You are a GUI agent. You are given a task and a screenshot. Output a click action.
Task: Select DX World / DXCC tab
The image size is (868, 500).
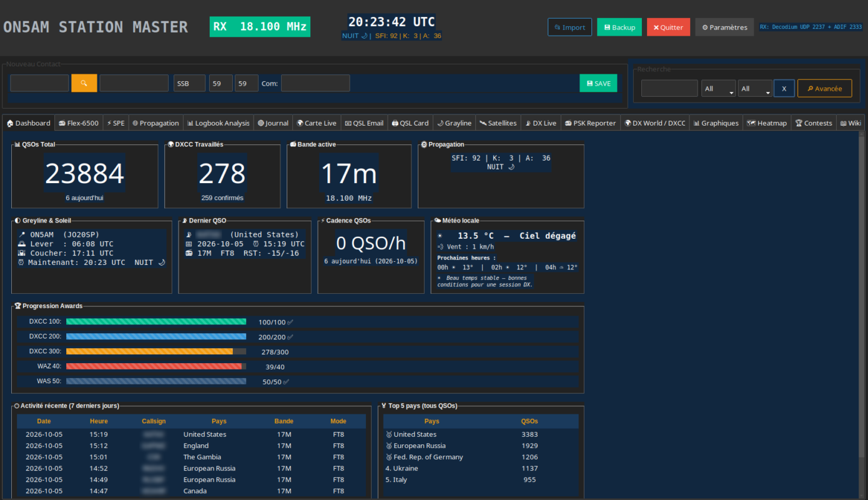654,123
